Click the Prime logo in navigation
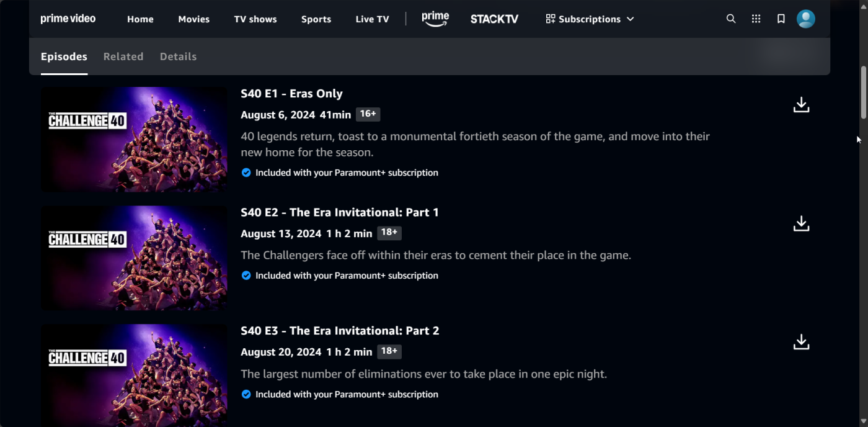The width and height of the screenshot is (868, 427). (435, 19)
